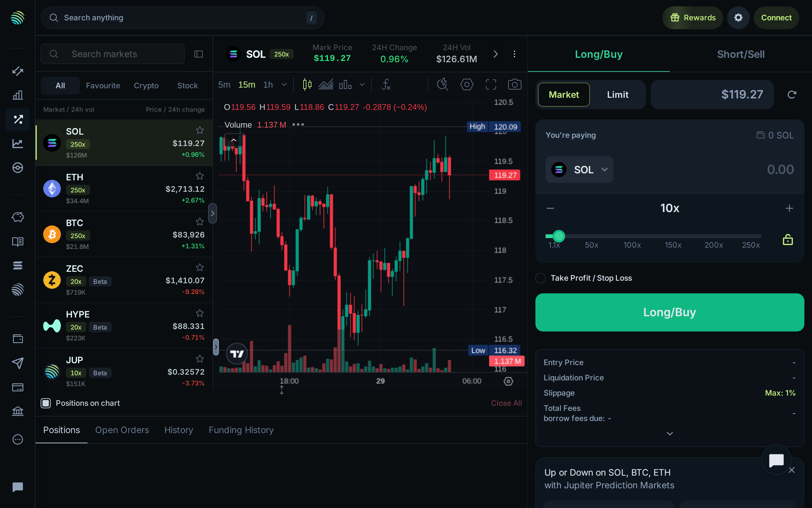Open the Funding History tab
The image size is (812, 508).
241,430
